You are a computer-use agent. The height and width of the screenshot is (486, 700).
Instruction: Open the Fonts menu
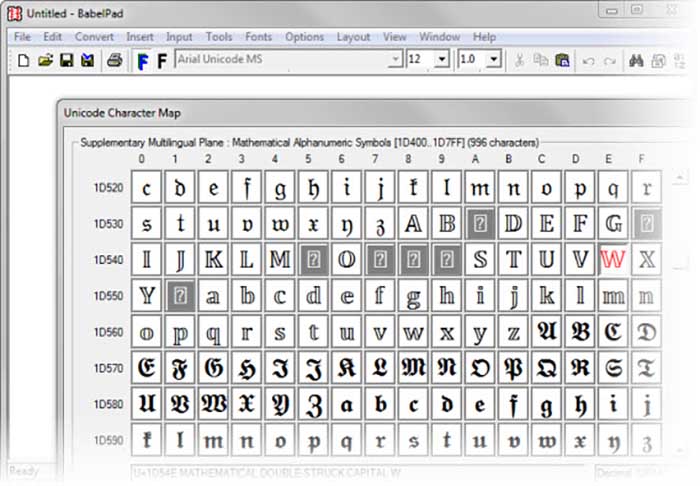[259, 37]
